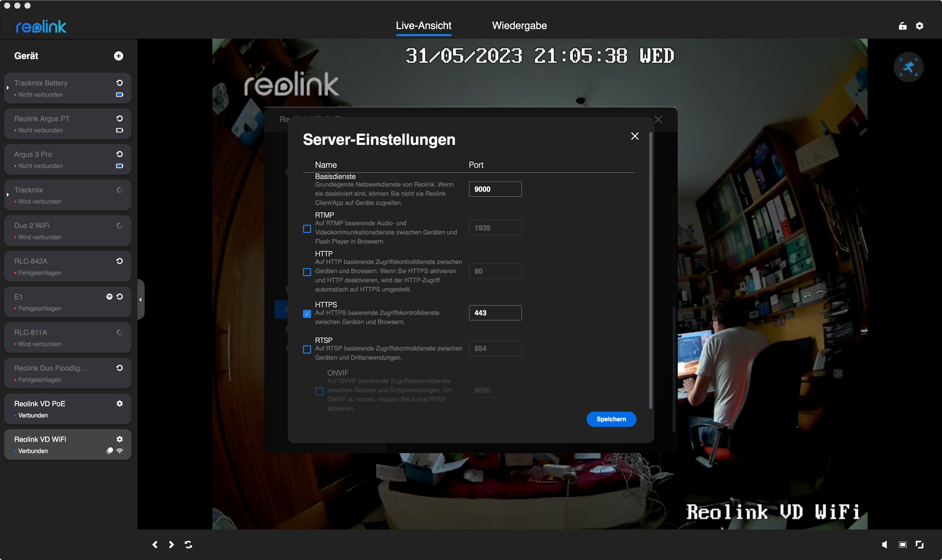942x560 pixels.
Task: Enable the RTSP checkbox
Action: [307, 349]
